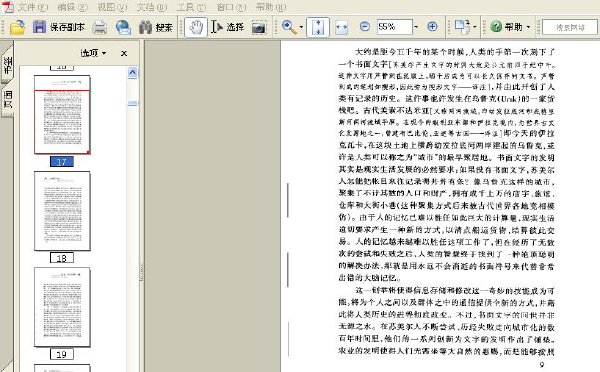600x372 pixels.
Task: Open the zoom percentage dropdown arrow
Action: click(416, 27)
